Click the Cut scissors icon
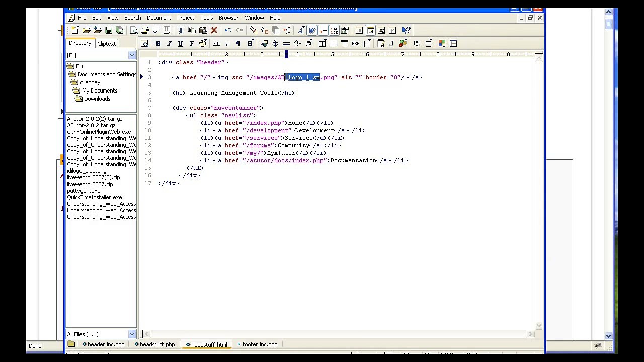This screenshot has width=644, height=362. point(181,30)
